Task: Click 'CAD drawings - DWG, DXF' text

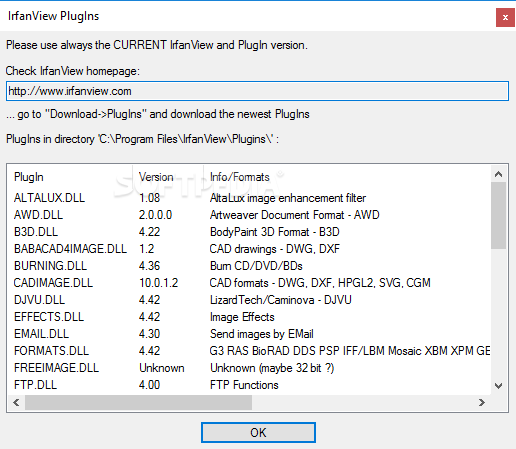Action: [275, 249]
